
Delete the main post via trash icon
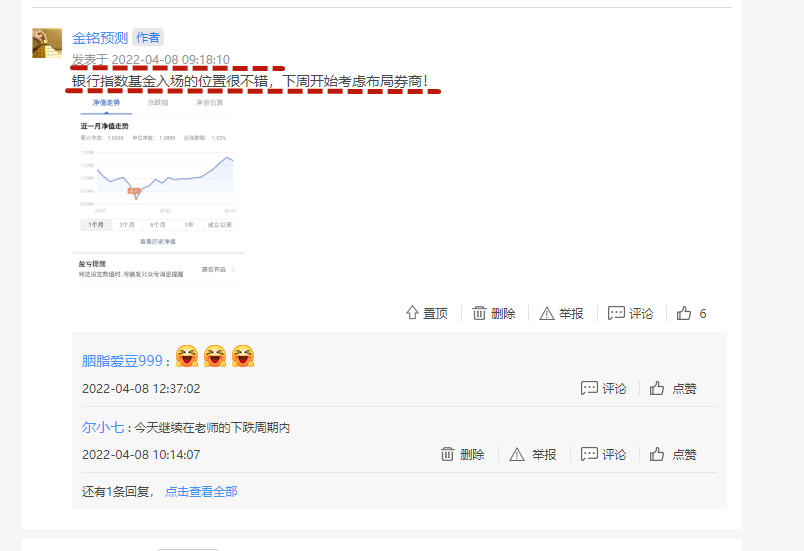coord(493,313)
